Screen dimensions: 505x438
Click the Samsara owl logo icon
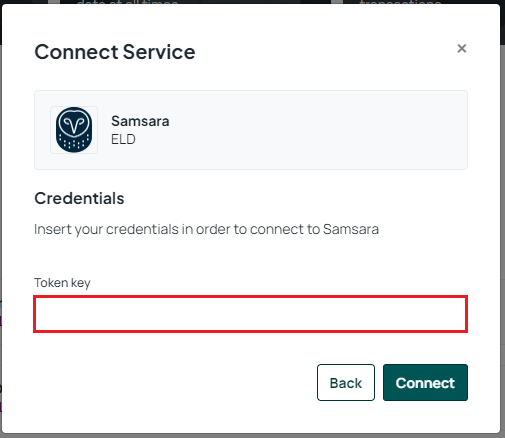[x=74, y=130]
